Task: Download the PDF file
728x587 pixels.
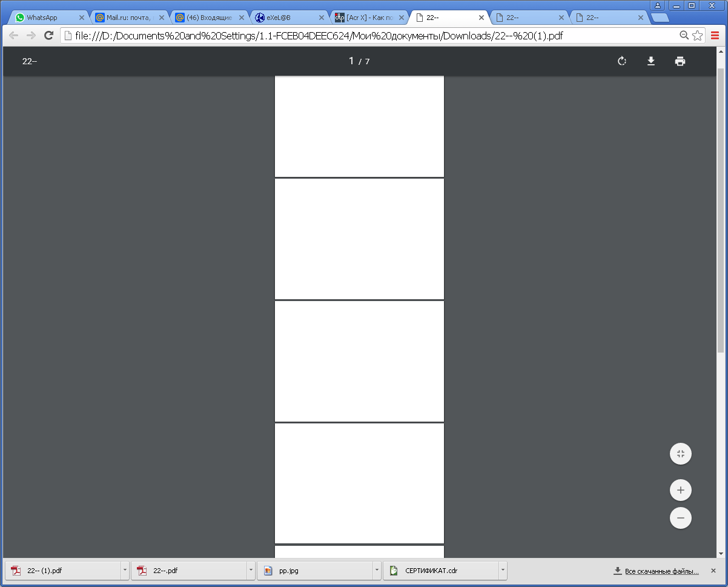Action: tap(651, 61)
